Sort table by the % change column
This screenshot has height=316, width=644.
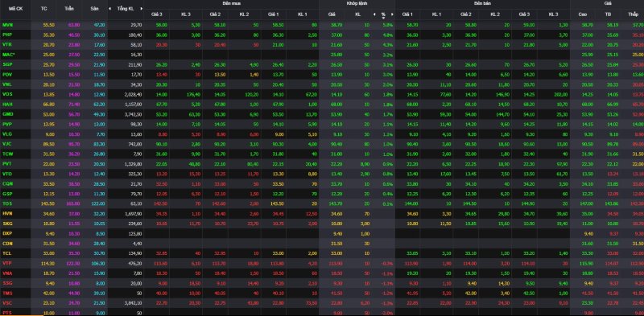pyautogui.click(x=383, y=14)
